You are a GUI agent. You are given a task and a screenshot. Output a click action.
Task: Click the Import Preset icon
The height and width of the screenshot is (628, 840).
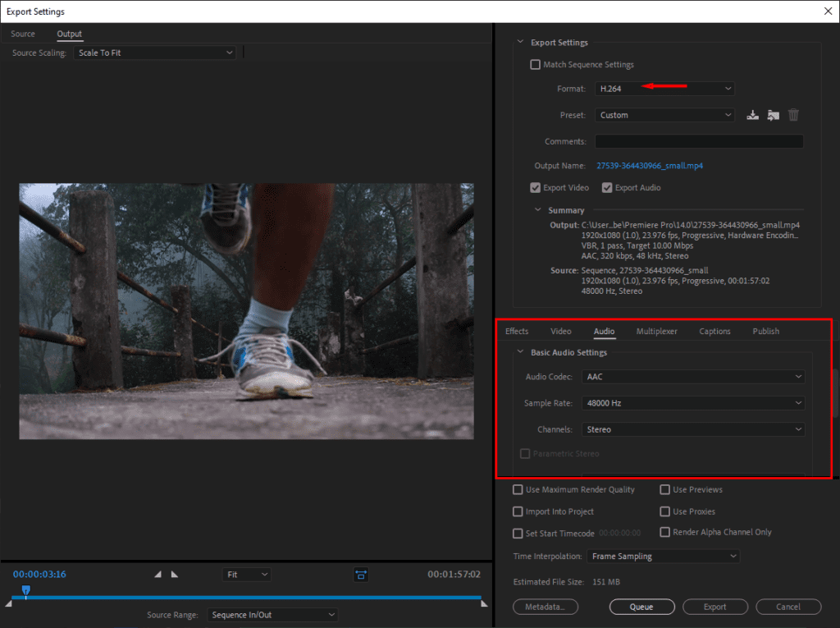(x=773, y=115)
